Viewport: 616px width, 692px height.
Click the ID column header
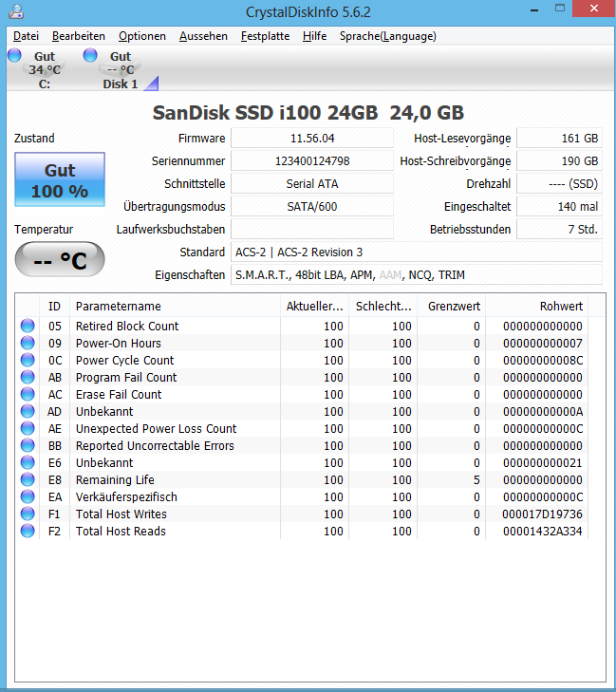point(55,306)
